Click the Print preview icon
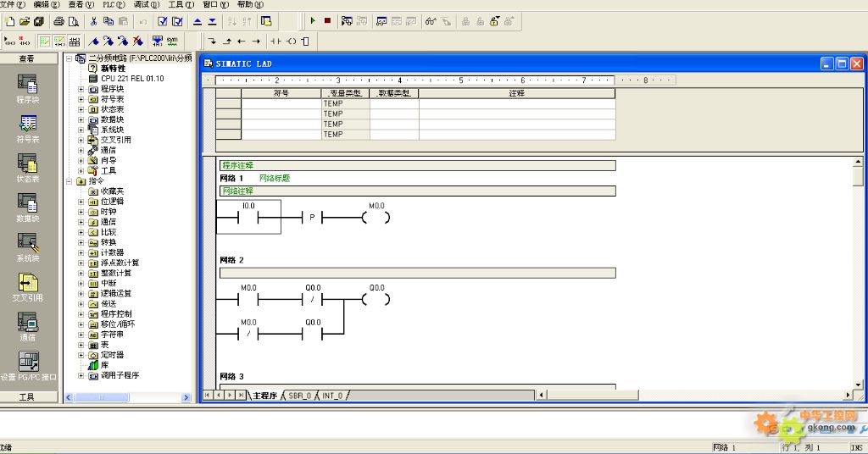 (x=73, y=21)
